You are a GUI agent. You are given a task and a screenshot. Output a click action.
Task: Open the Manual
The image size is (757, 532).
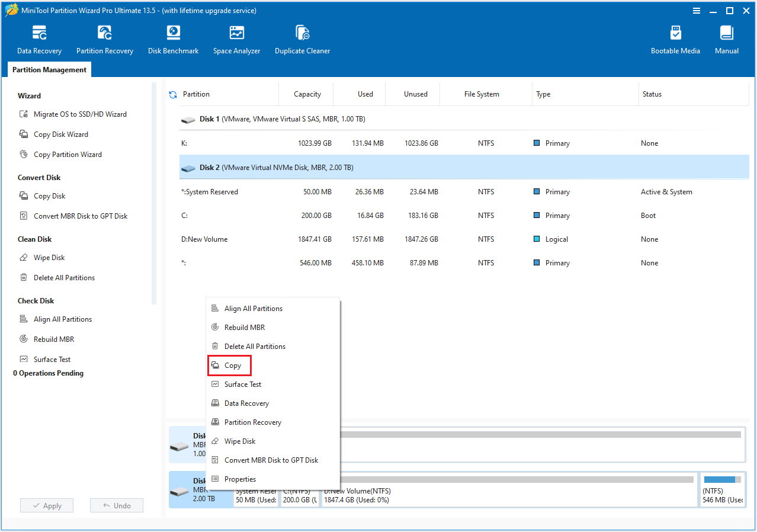coord(726,39)
